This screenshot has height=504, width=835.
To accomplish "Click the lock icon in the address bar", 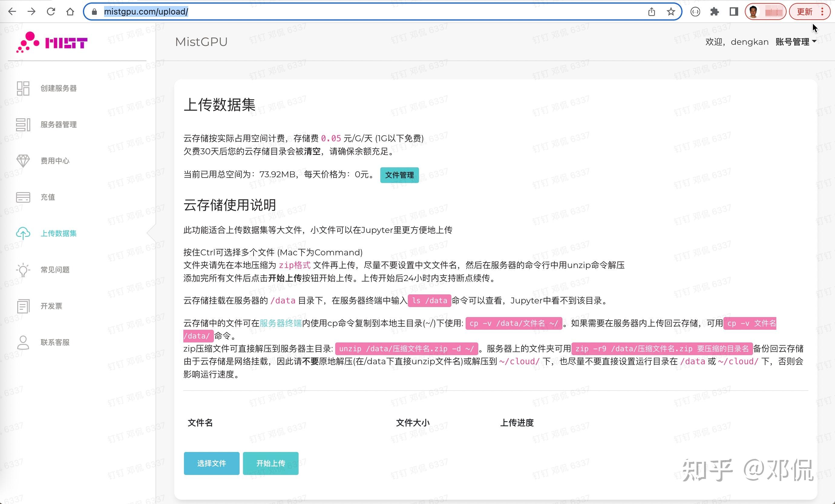I will point(95,12).
